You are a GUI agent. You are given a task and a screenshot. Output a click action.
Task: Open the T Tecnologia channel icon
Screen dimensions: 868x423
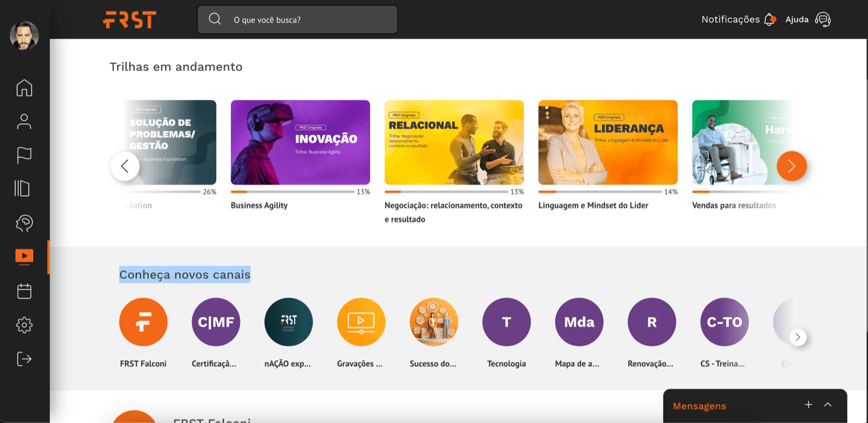click(506, 322)
